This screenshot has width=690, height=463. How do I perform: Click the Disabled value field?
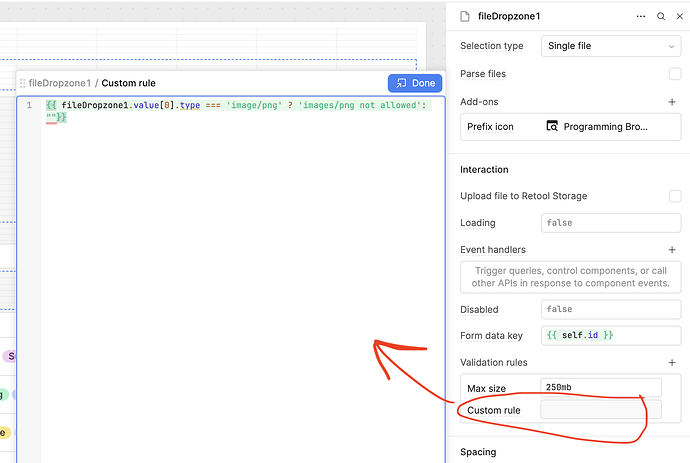pos(610,309)
